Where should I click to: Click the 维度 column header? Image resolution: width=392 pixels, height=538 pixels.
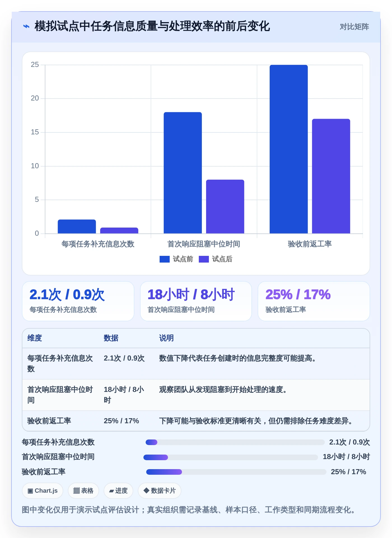tap(35, 338)
